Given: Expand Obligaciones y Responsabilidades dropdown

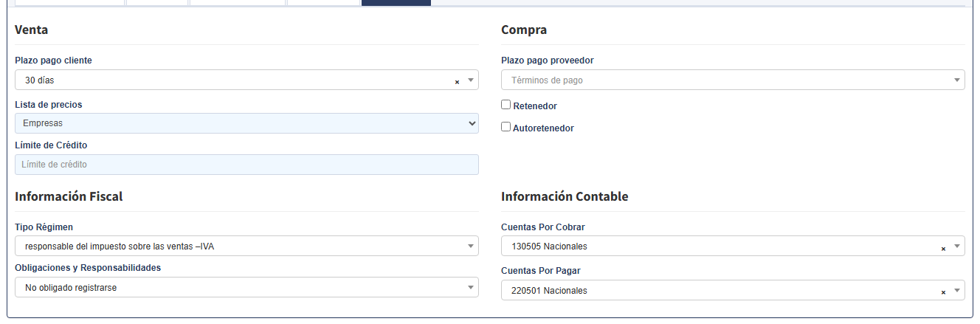Looking at the screenshot, I should tap(246, 287).
